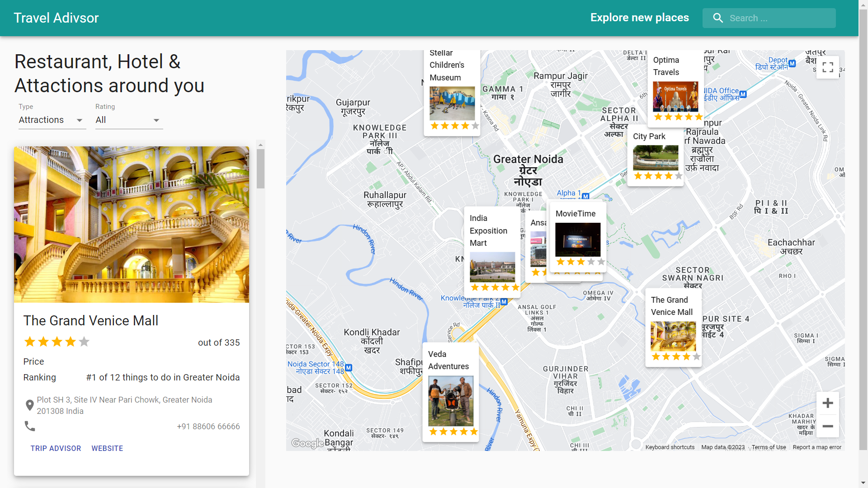
Task: Open the TRIP ADVISOR link
Action: point(56,448)
